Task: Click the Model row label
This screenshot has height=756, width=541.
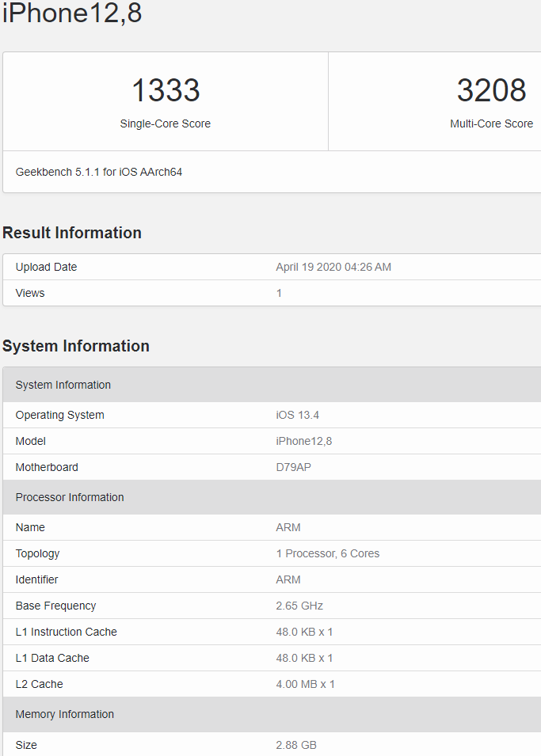Action: (x=30, y=441)
